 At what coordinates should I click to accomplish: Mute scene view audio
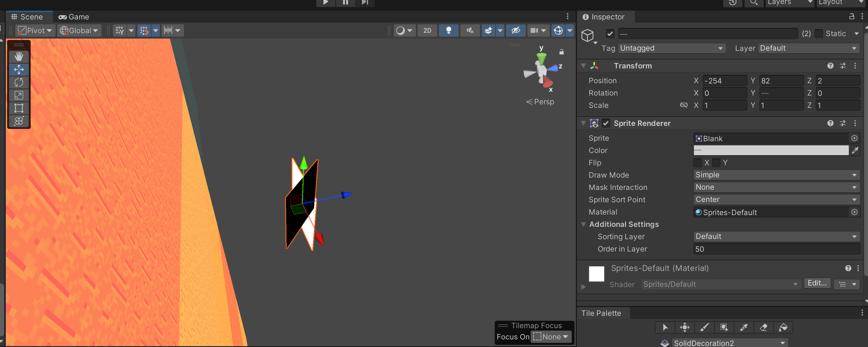(470, 30)
